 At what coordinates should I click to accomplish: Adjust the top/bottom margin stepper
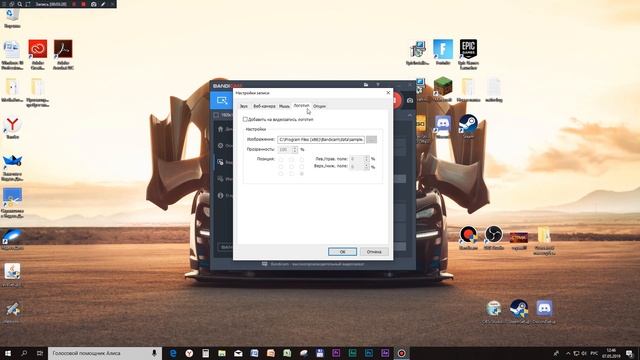367,167
